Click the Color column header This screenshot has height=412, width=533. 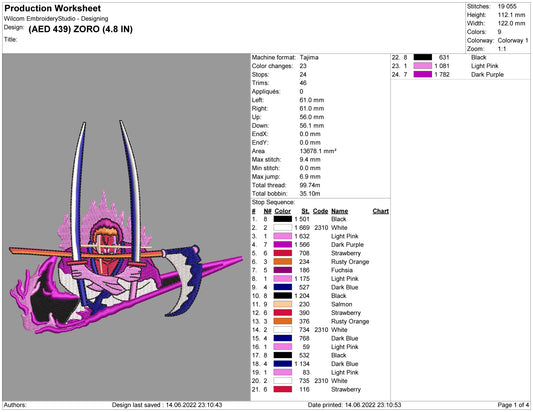pos(282,211)
